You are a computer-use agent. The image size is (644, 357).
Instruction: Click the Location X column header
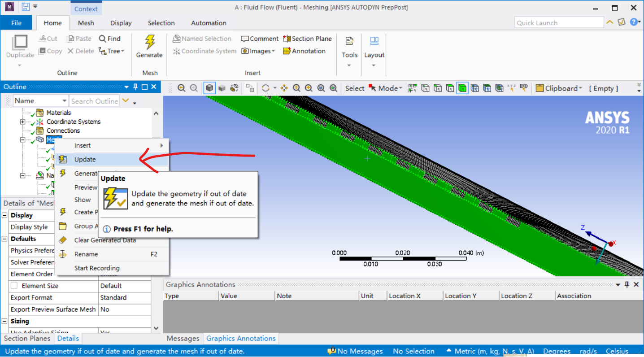415,296
